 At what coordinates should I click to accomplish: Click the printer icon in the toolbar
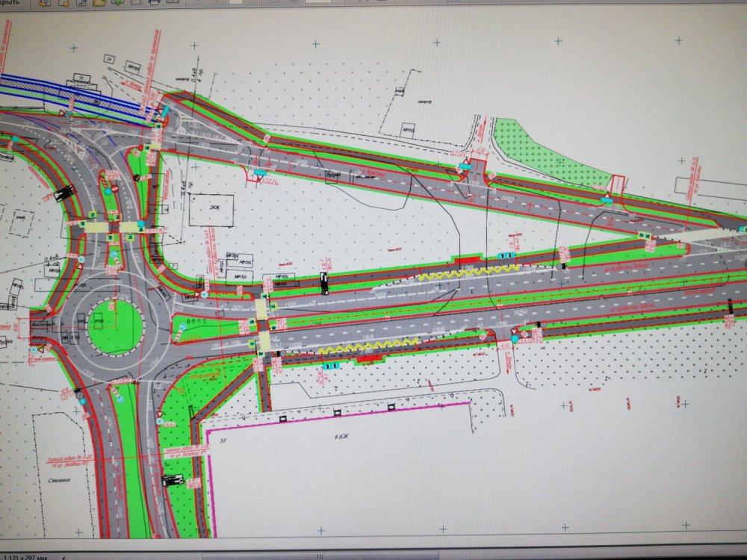point(155,2)
